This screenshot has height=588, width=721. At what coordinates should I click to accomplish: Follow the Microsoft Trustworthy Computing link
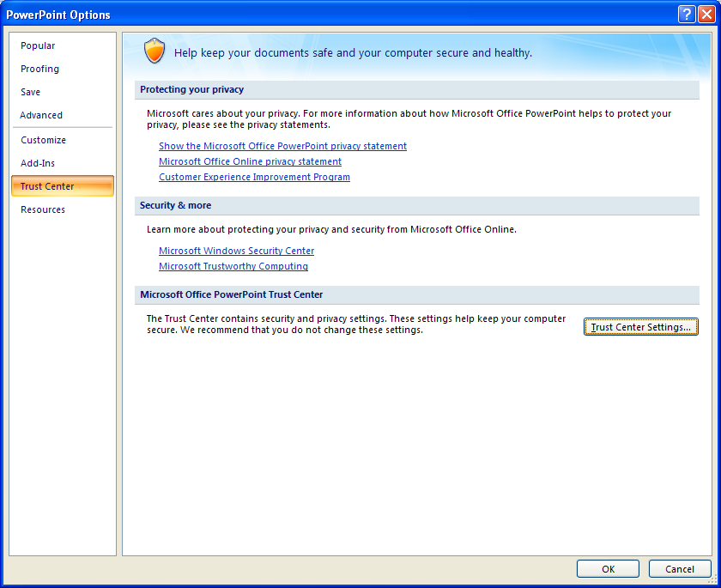click(x=233, y=266)
